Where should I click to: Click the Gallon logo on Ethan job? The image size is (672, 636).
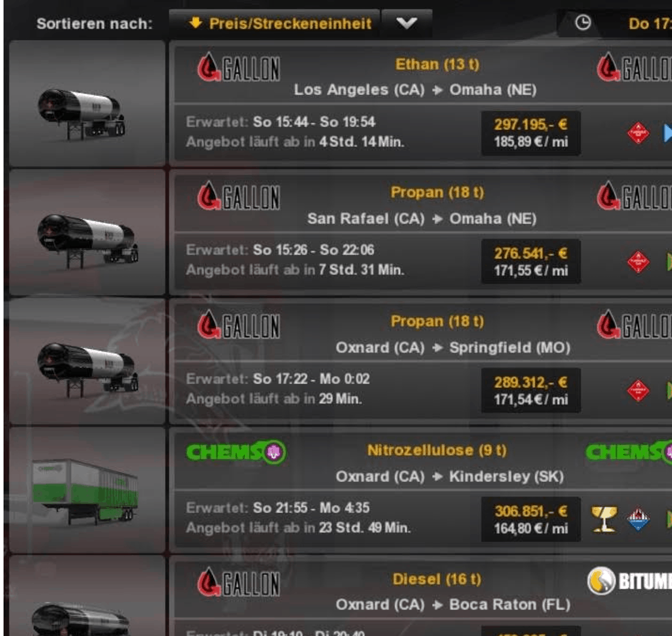click(x=238, y=67)
